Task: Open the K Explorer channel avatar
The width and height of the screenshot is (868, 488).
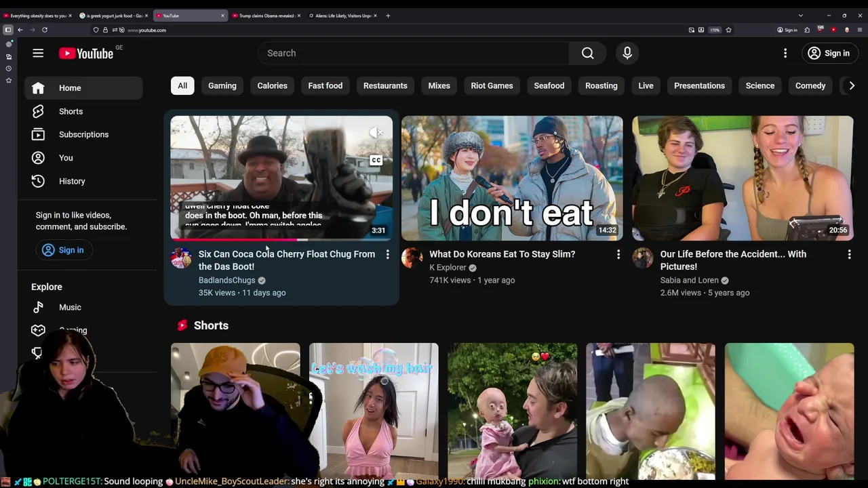Action: point(412,258)
